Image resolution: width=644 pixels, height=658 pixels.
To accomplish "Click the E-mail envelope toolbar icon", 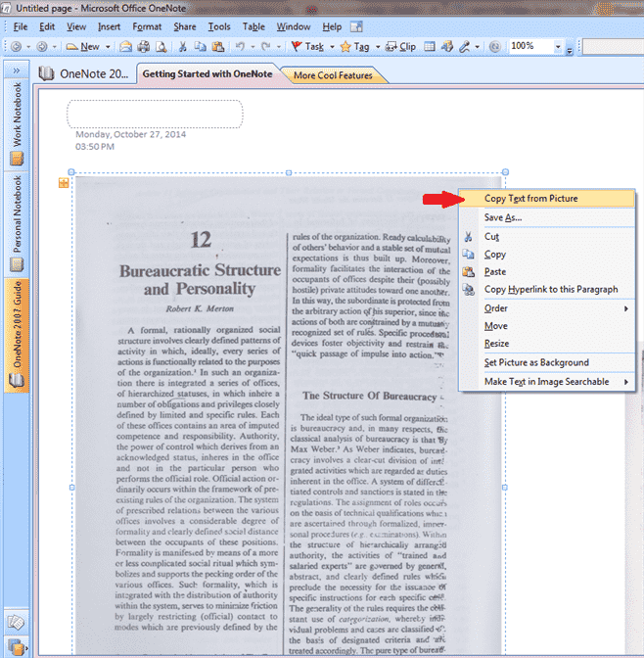I will (x=125, y=47).
